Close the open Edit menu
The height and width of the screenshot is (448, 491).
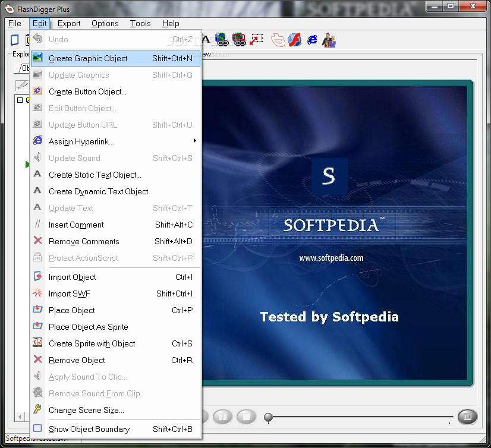tap(39, 24)
